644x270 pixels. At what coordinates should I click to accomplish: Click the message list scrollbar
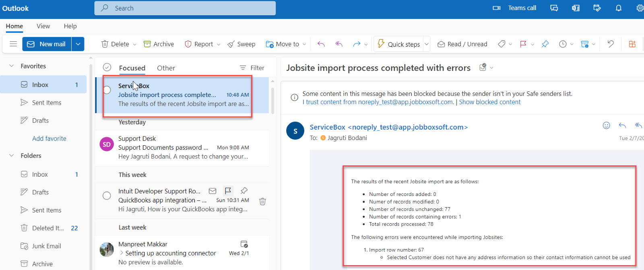tap(272, 101)
